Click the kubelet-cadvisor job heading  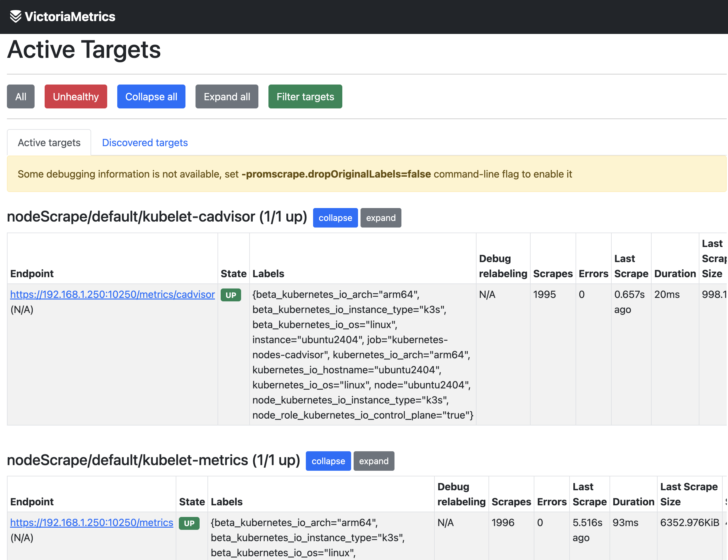click(157, 217)
